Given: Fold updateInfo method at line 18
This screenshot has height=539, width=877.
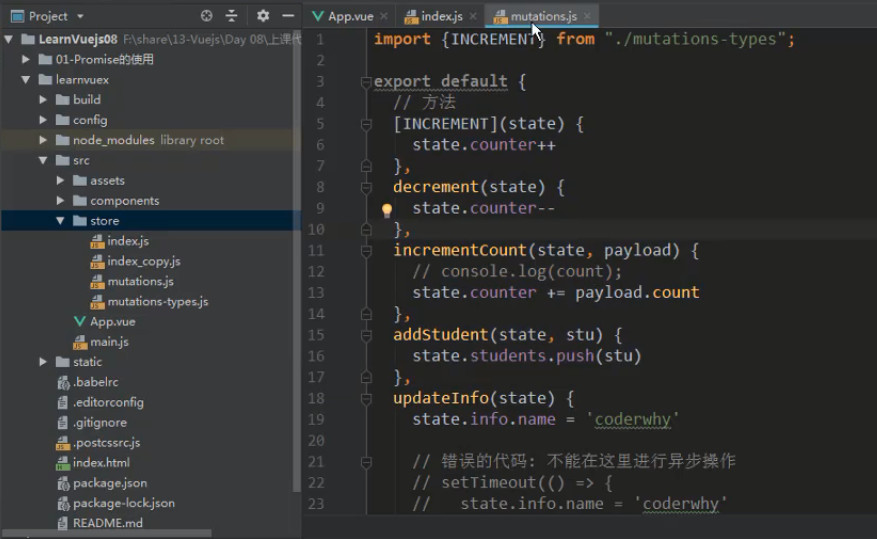Looking at the screenshot, I should click(366, 399).
